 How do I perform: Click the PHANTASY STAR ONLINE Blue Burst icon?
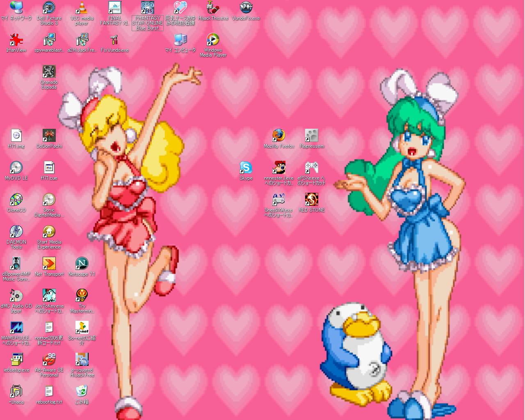(148, 7)
